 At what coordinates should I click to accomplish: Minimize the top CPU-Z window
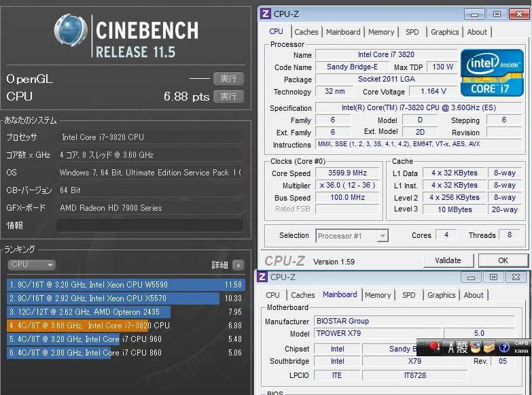[474, 14]
